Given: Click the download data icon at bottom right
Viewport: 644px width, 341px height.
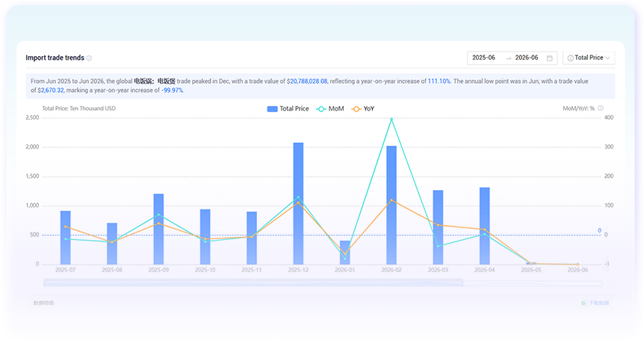Looking at the screenshot, I should [583, 303].
